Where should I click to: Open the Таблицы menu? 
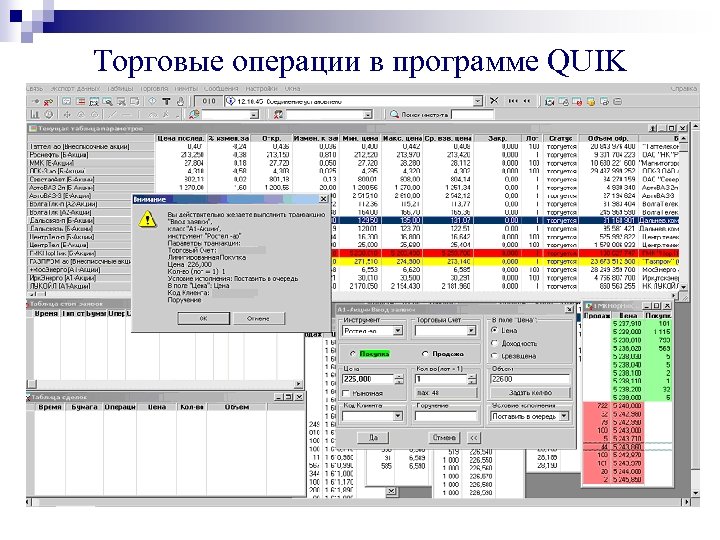pyautogui.click(x=120, y=88)
